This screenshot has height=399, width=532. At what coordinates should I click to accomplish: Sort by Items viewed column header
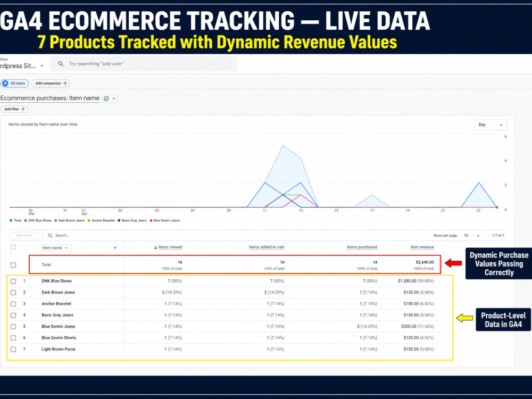pos(170,247)
